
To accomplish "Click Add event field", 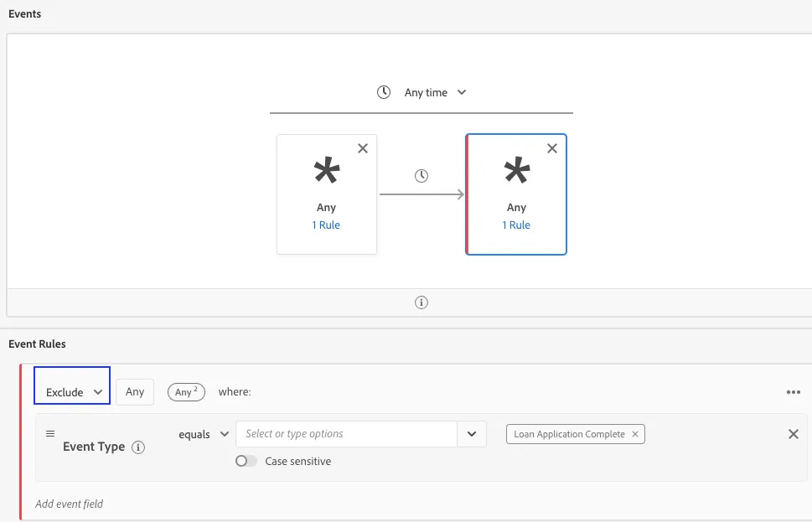I will (69, 504).
